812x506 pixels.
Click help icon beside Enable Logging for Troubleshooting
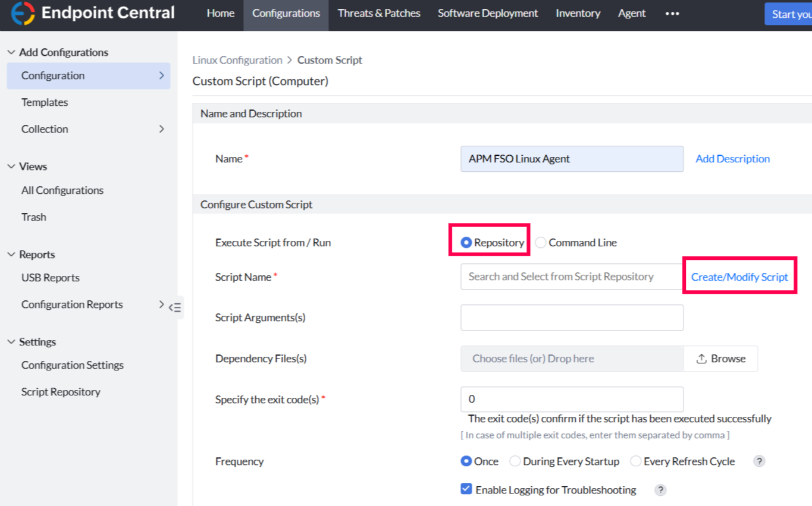coord(660,490)
